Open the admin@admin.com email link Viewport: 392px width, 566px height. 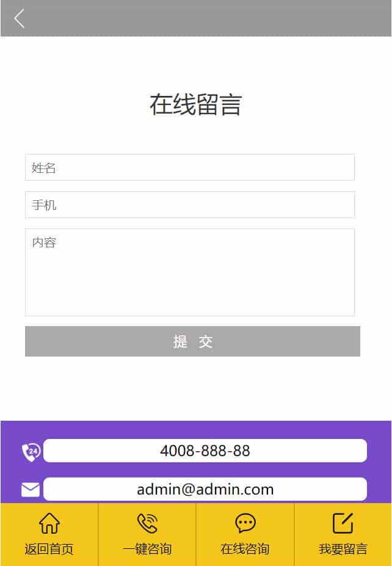tap(205, 489)
